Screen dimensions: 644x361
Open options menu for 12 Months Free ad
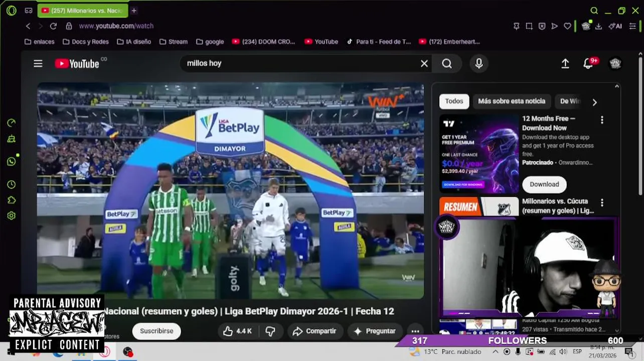pyautogui.click(x=602, y=120)
